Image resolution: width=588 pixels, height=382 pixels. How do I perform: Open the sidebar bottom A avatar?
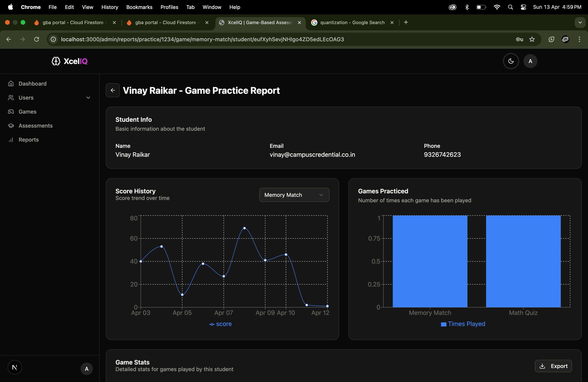(87, 369)
